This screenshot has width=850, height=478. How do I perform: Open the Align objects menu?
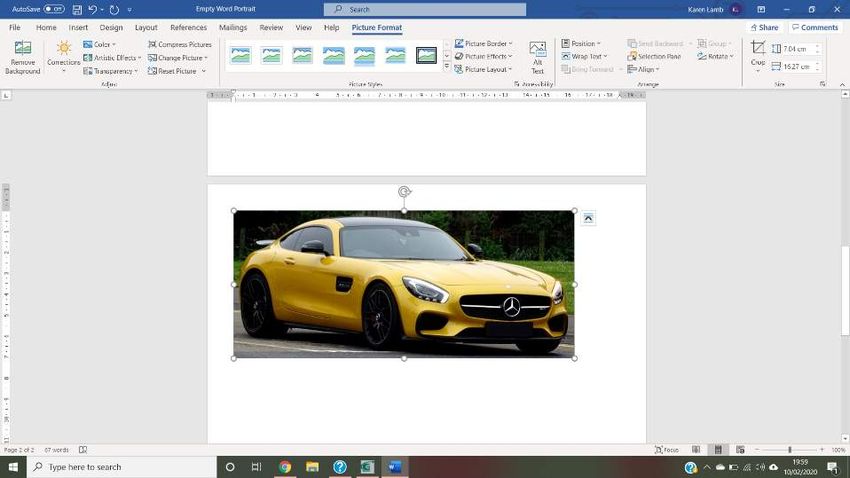[x=643, y=69]
